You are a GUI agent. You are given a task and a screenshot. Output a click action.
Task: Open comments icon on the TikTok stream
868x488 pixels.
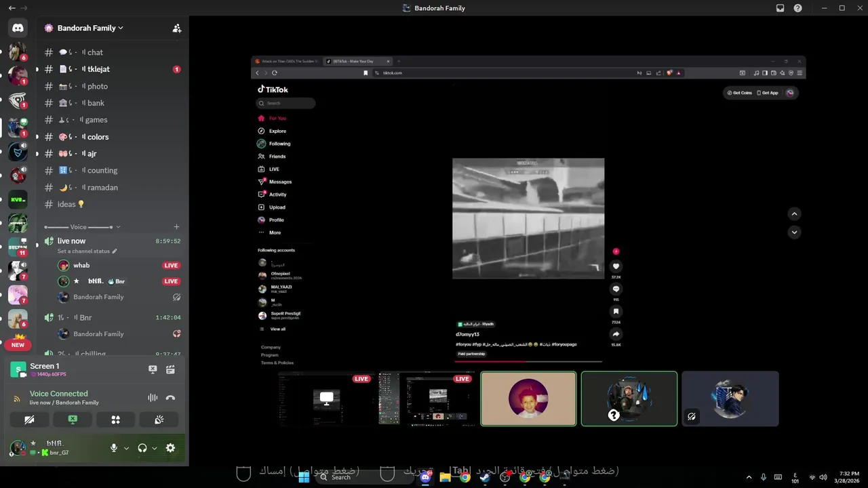click(616, 289)
